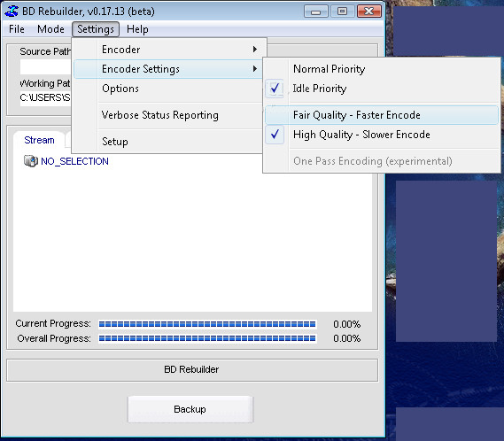Minimize the BD Rebuilder window
The width and height of the screenshot is (504, 441).
click(315, 12)
